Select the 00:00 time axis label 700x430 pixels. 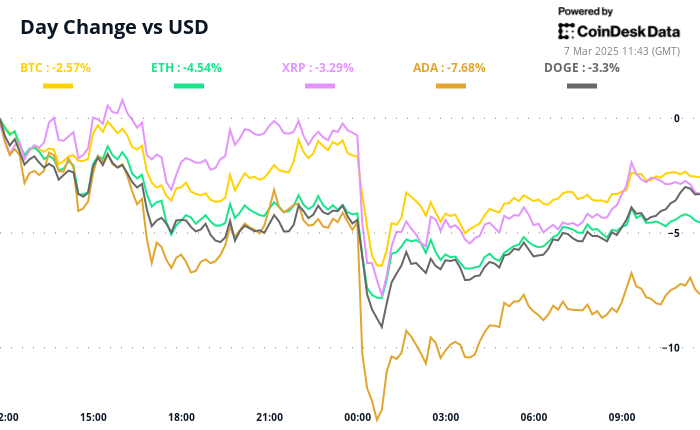coord(357,416)
